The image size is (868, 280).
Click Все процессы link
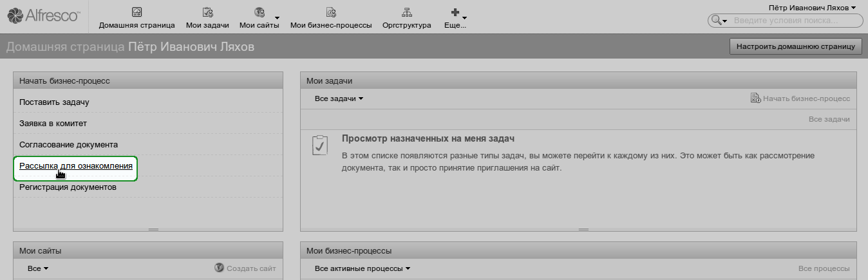click(824, 268)
